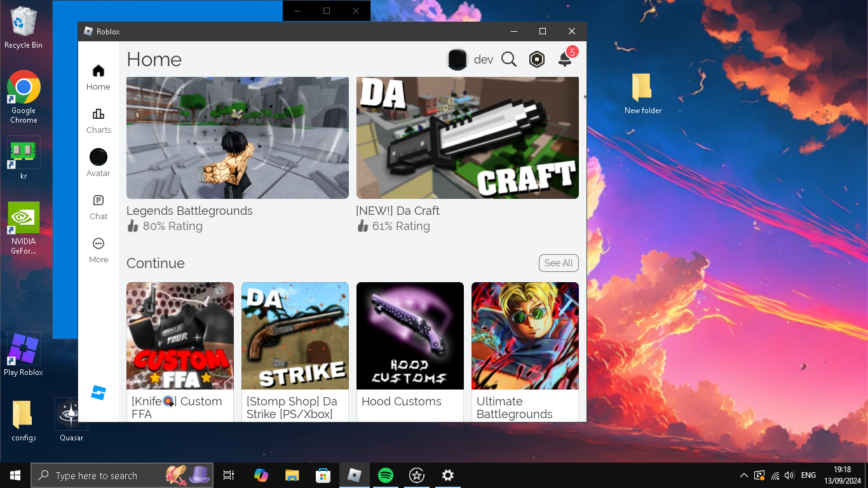Viewport: 868px width, 488px height.
Task: Close the Roblox window
Action: 572,31
